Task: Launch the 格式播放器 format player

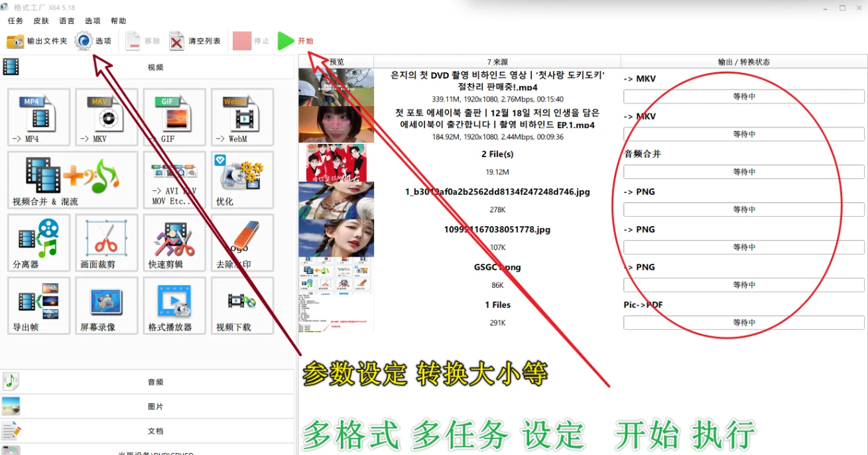Action: [x=174, y=305]
